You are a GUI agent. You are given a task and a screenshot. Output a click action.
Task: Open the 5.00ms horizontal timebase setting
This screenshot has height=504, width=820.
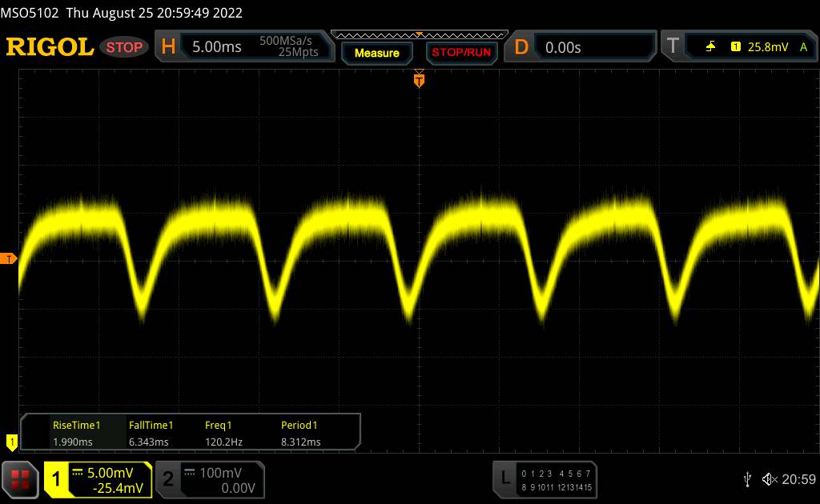tap(217, 47)
